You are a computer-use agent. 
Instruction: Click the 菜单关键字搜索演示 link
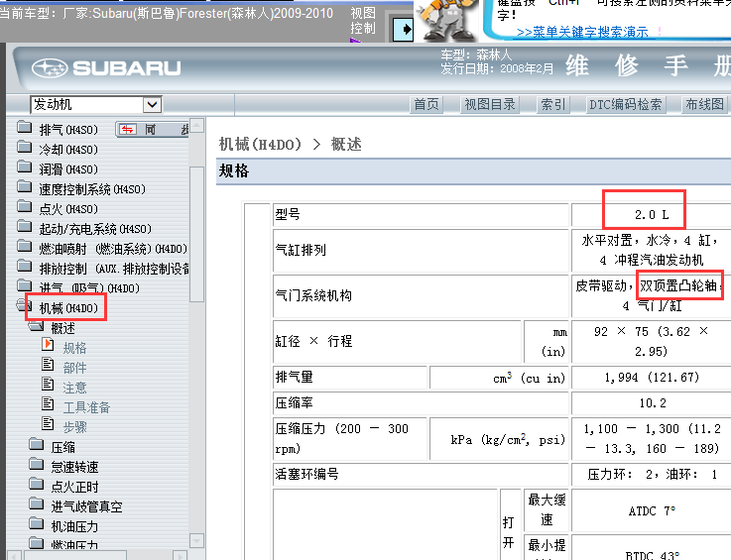tap(582, 32)
